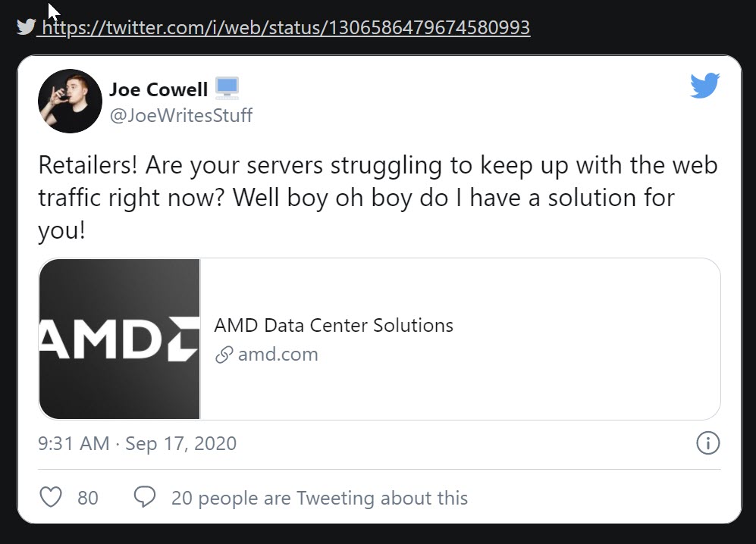
Task: Click the link chain icon beside amd.com
Action: click(x=224, y=355)
